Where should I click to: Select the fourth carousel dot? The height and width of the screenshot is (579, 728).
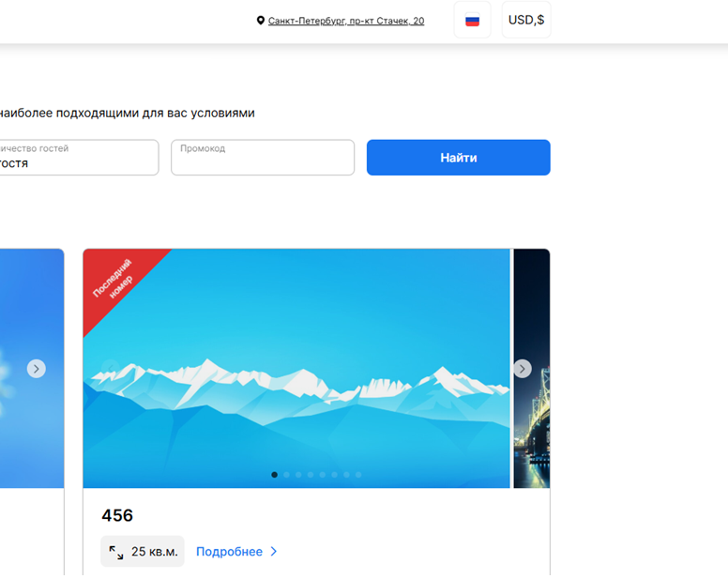[x=311, y=475]
